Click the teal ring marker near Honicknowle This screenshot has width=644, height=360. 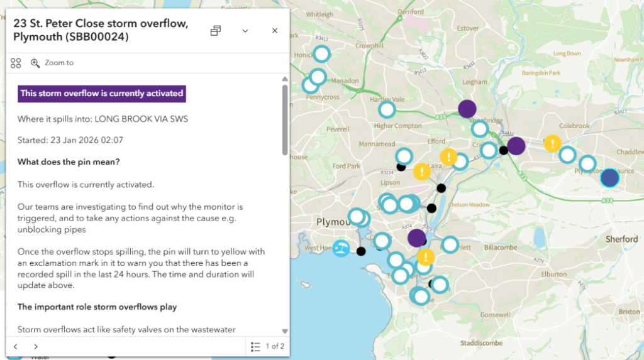point(321,54)
